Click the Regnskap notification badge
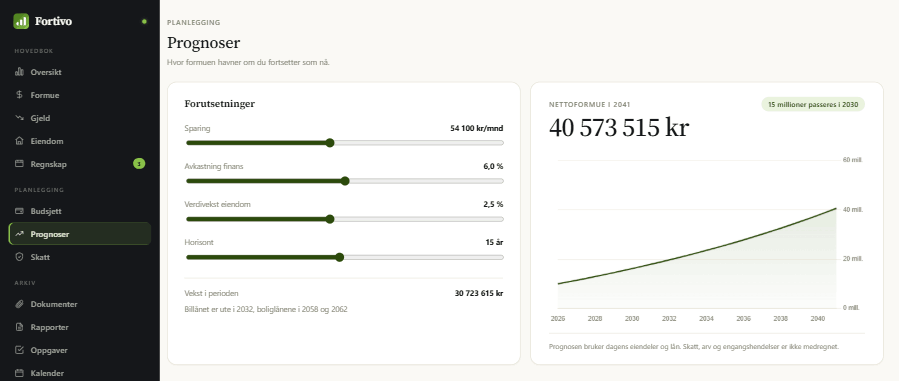899x381 pixels. 139,164
